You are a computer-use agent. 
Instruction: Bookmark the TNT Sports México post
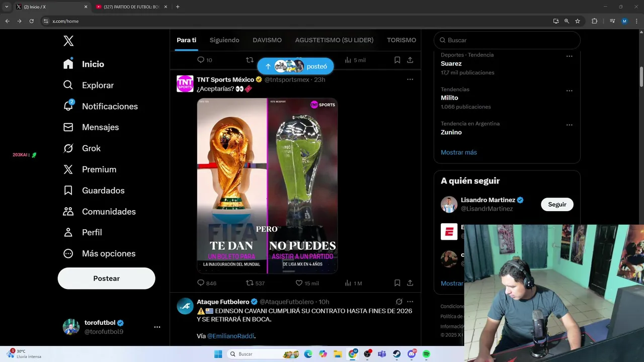397,283
